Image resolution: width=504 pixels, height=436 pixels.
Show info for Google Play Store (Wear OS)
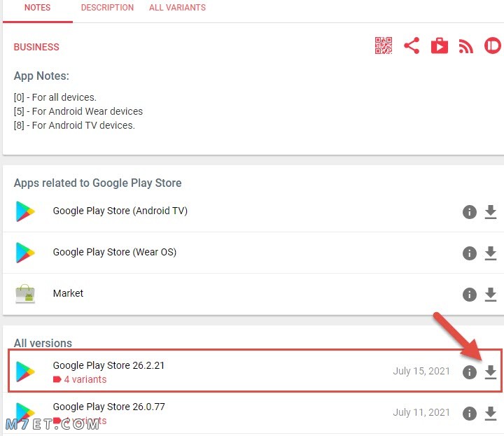tap(469, 253)
